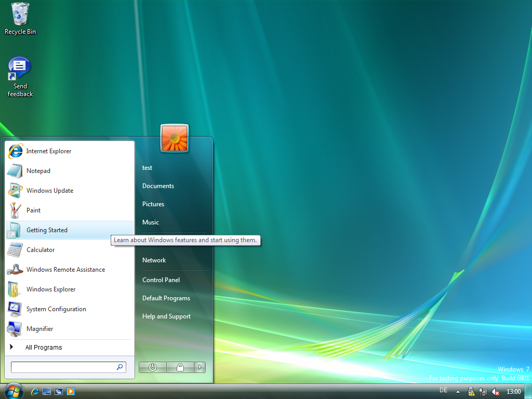Expand the shutdown options arrow
The image size is (532, 399).
click(200, 367)
